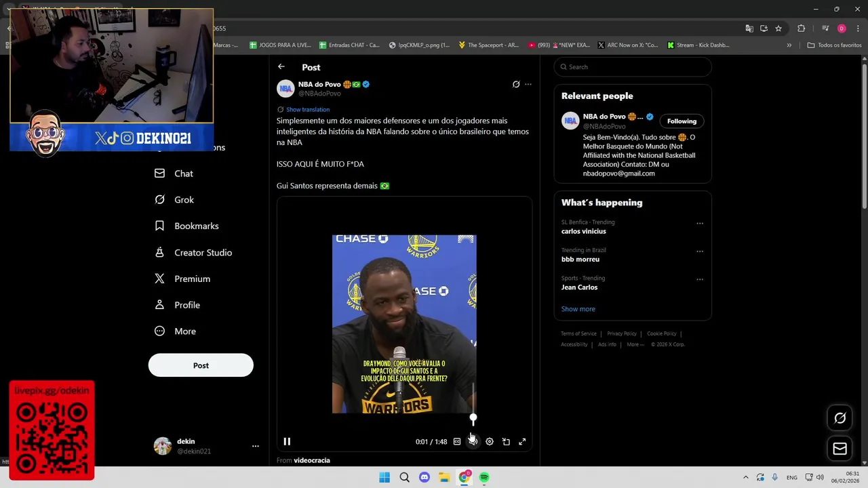Open the ARC Now on X bookmark
Image resolution: width=868 pixels, height=488 pixels.
tap(628, 45)
